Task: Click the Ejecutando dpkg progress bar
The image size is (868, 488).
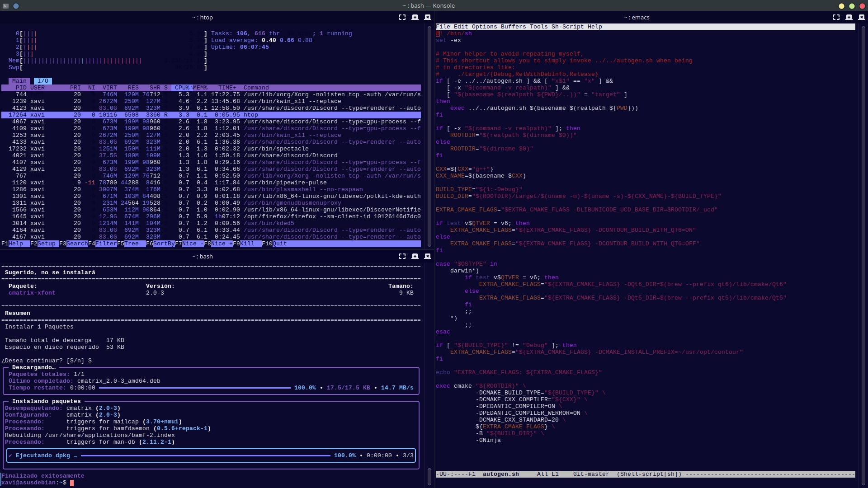Action: click(206, 455)
